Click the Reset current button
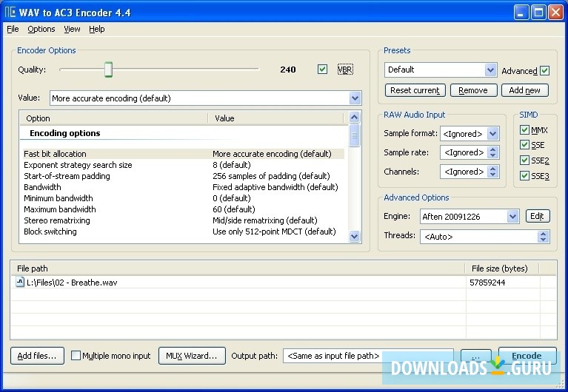568x392 pixels. click(x=415, y=90)
